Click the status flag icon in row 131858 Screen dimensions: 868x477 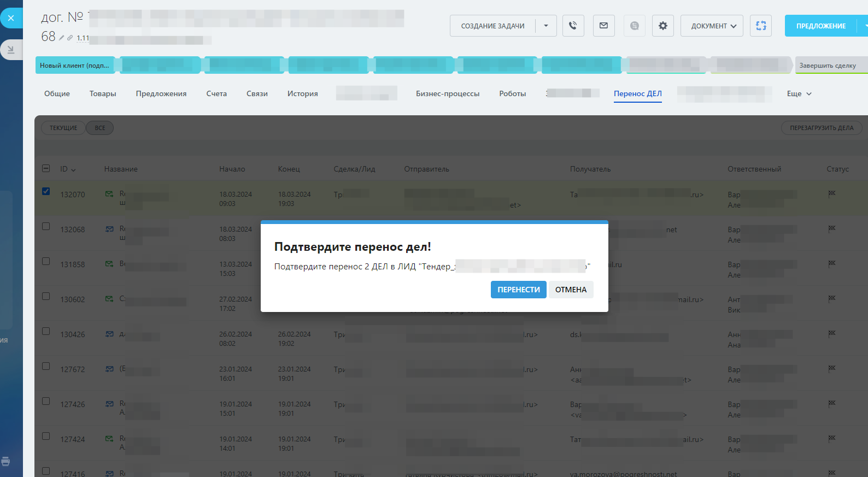832,263
